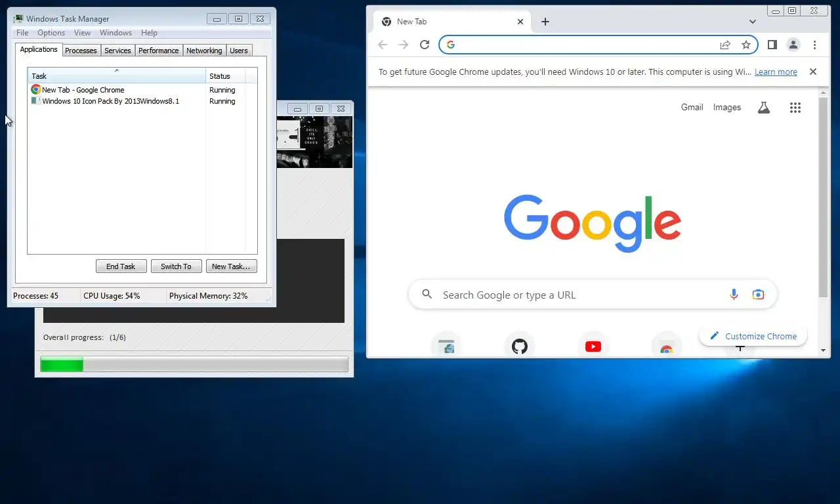Click the New Task... button
Screen dimensions: 840x504
[231, 266]
